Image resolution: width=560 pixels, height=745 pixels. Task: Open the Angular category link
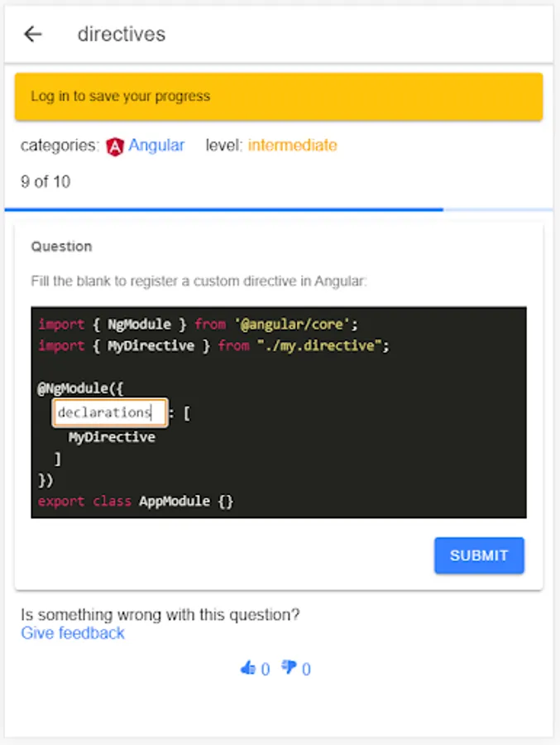156,146
